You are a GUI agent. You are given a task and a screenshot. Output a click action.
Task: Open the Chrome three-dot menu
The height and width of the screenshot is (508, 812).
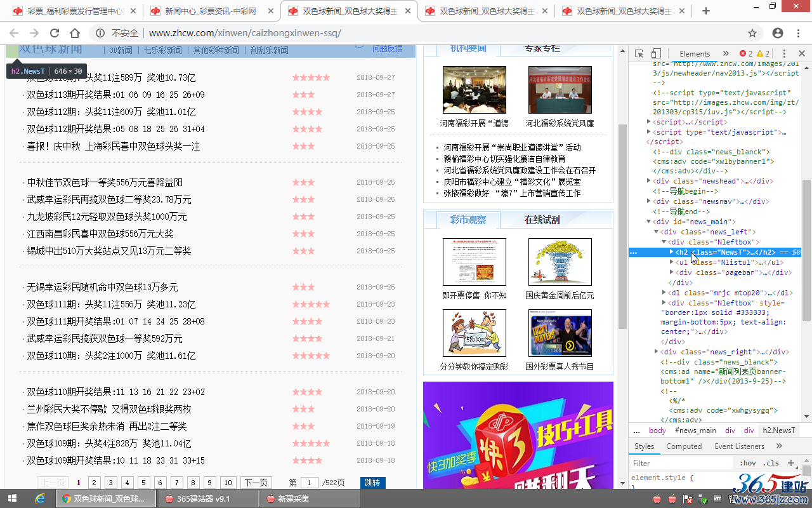click(x=799, y=33)
